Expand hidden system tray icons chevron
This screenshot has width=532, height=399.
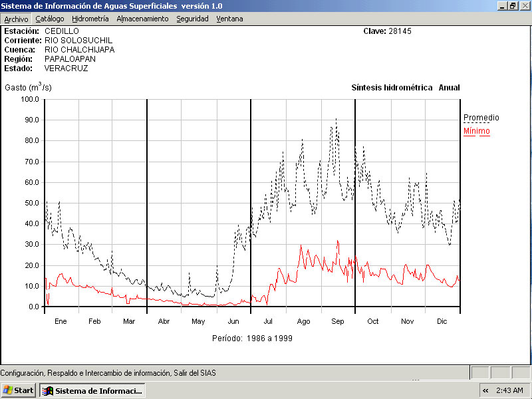pyautogui.click(x=485, y=390)
